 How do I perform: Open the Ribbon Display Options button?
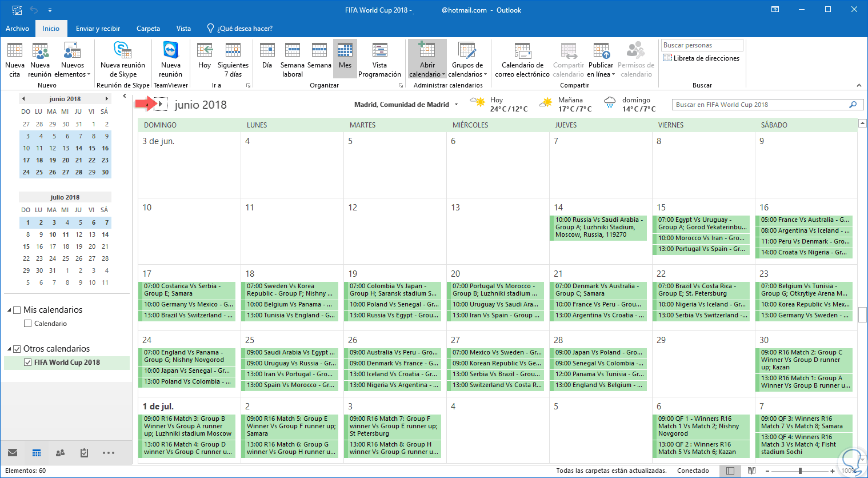[x=775, y=10]
